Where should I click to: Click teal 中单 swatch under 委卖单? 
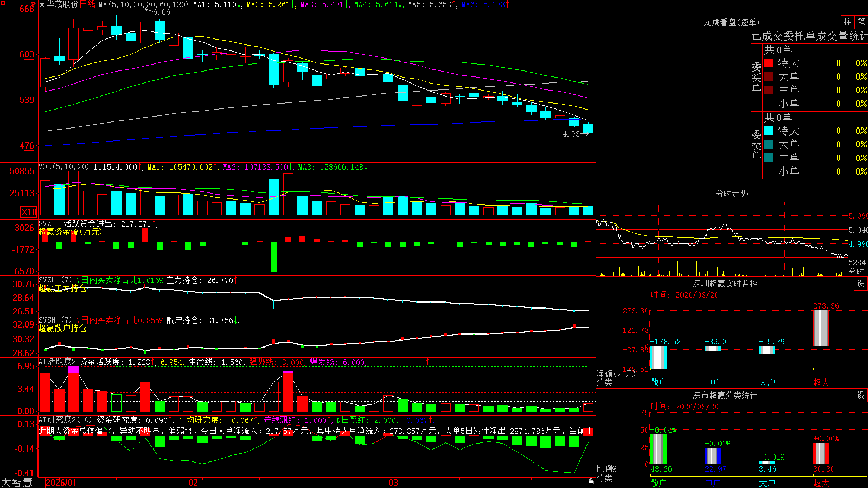tap(768, 157)
